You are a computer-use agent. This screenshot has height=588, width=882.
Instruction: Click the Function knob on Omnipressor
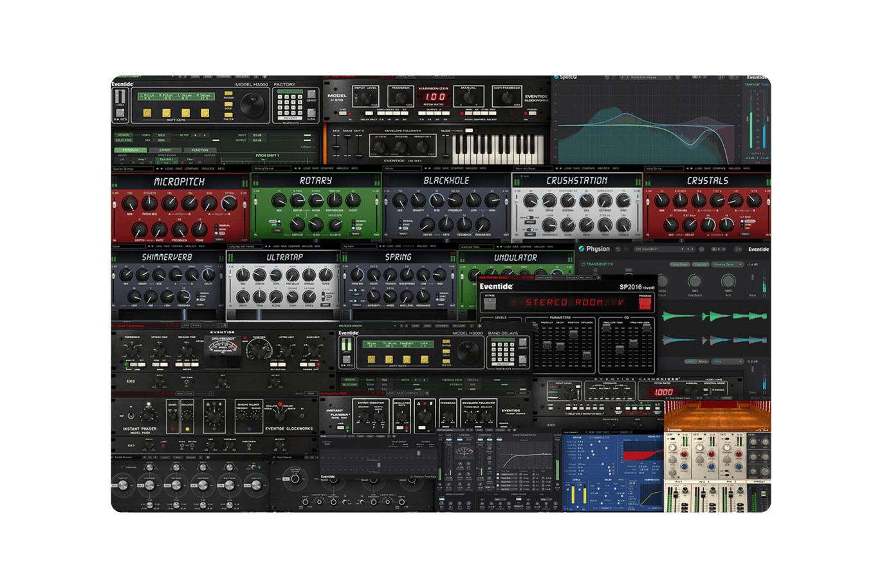click(259, 351)
